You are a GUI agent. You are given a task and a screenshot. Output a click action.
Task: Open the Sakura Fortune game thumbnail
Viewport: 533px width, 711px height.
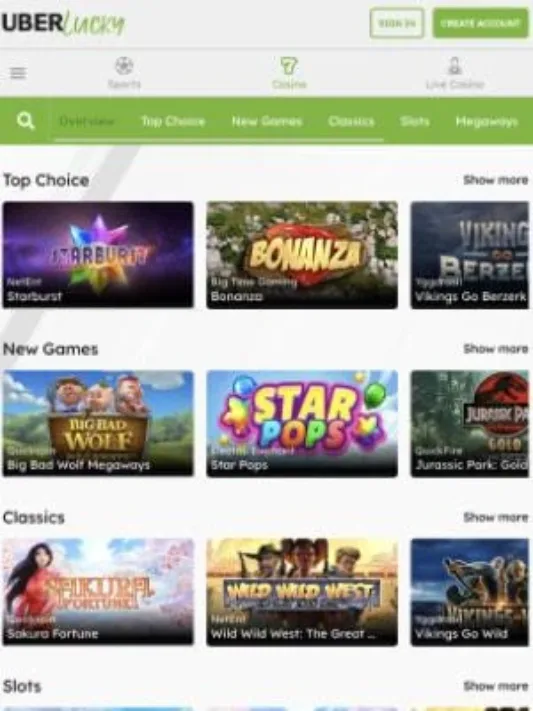(98, 592)
